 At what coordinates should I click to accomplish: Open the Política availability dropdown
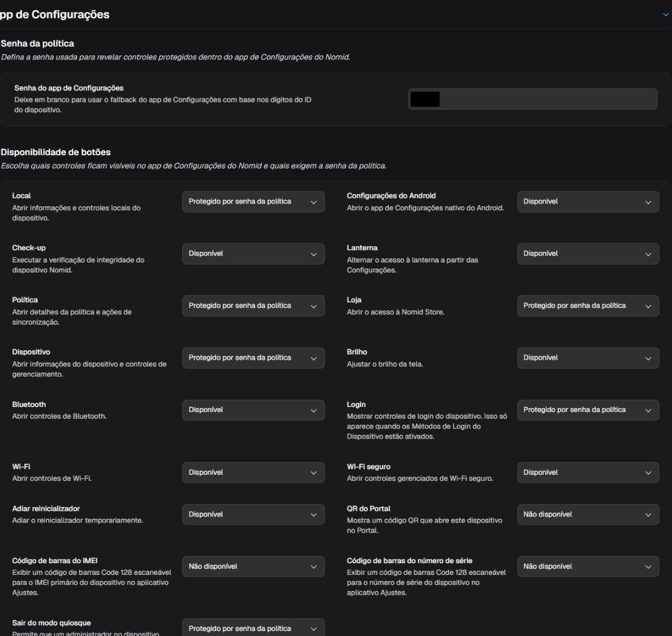(253, 306)
